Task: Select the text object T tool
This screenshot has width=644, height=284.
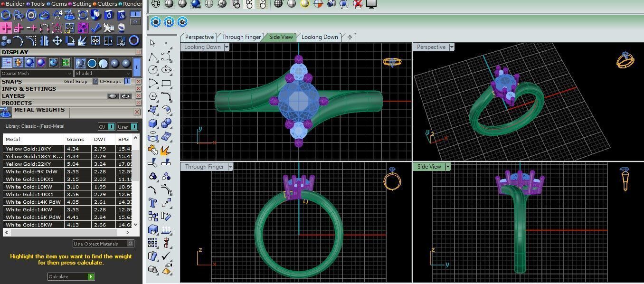Action: tap(153, 203)
